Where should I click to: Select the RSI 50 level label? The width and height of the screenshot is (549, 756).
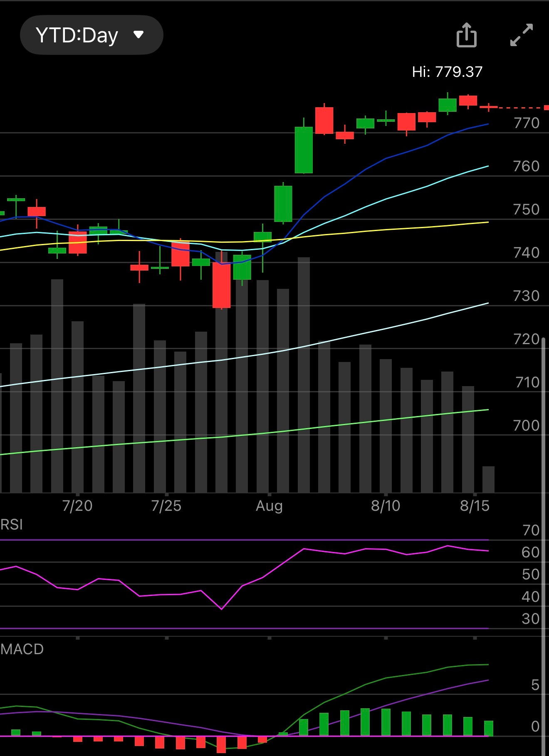[x=530, y=574]
